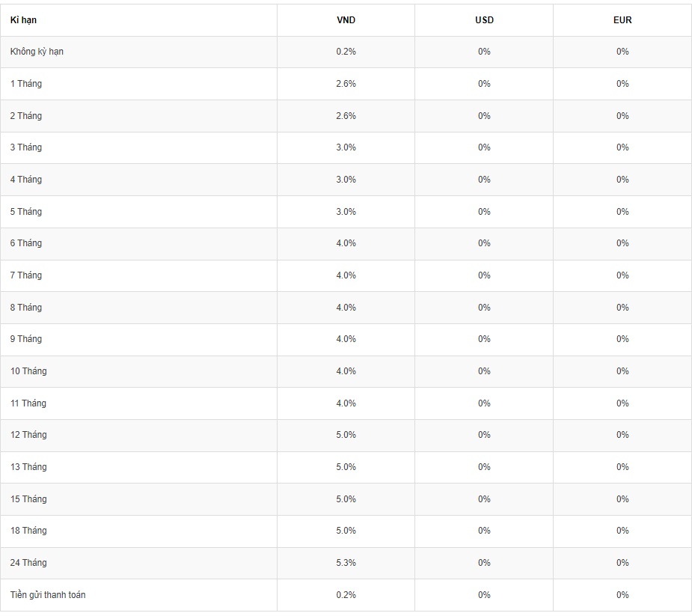Click the 5.3% VND rate for 24 Tháng
The image size is (692, 616).
[346, 563]
